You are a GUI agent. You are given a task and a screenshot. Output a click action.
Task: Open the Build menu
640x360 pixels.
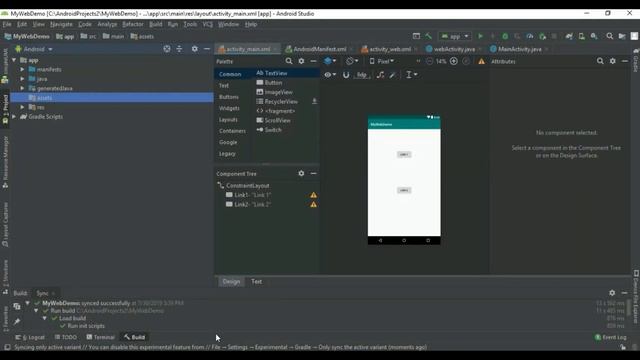click(156, 24)
